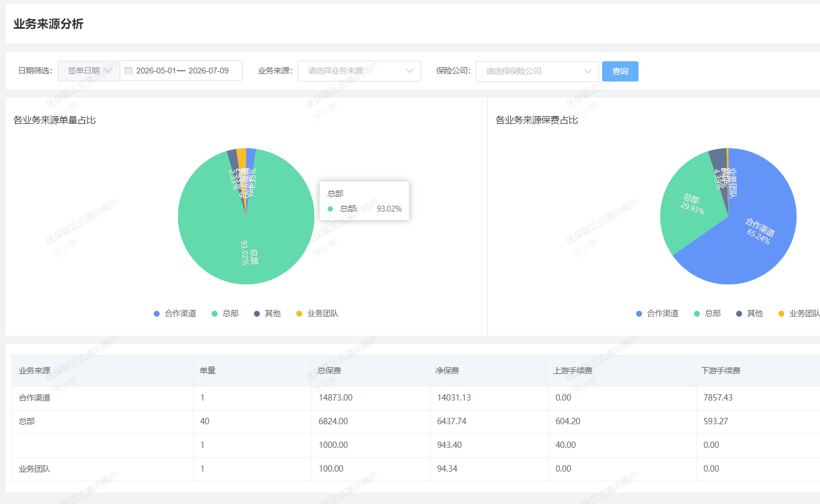Toggle 其他 legend in 单量占比 chart
The image size is (820, 504).
tap(267, 313)
